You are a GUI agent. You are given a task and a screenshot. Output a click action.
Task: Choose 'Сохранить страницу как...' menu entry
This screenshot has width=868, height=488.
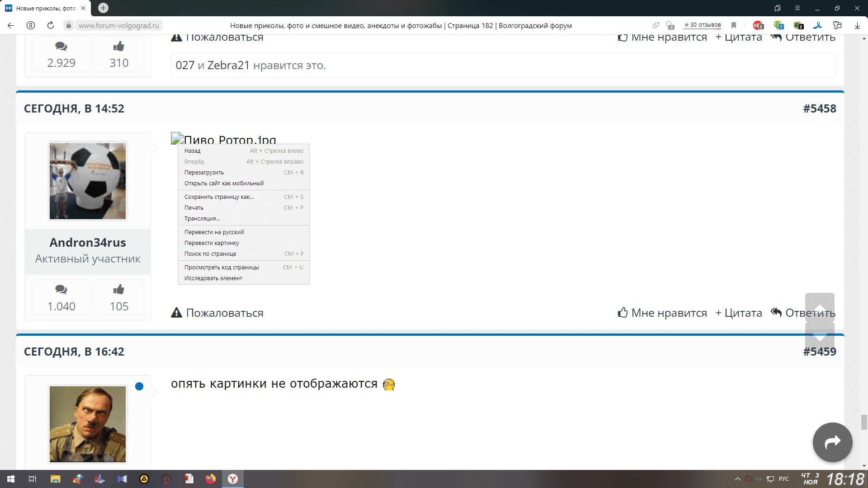tap(219, 197)
